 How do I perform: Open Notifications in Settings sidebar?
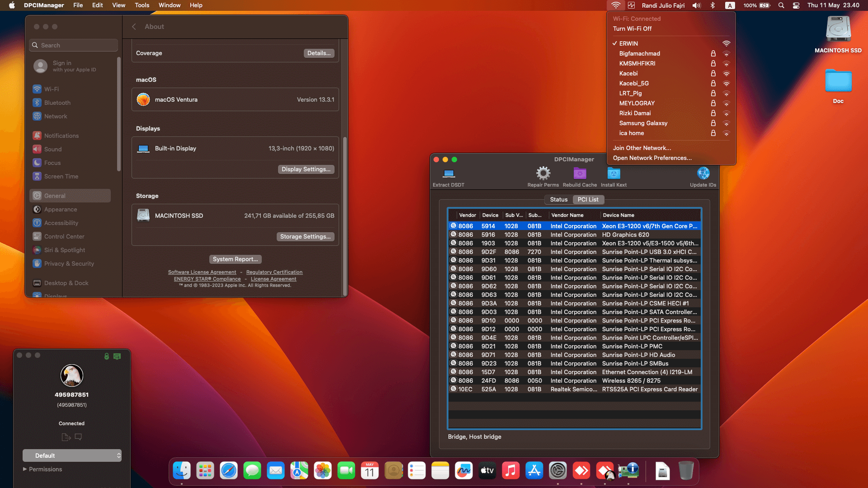pyautogui.click(x=70, y=136)
